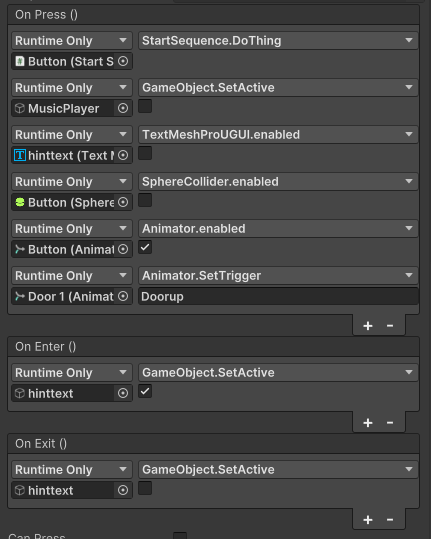
Task: Click the animator icon on Door 1
Action: coord(20,296)
